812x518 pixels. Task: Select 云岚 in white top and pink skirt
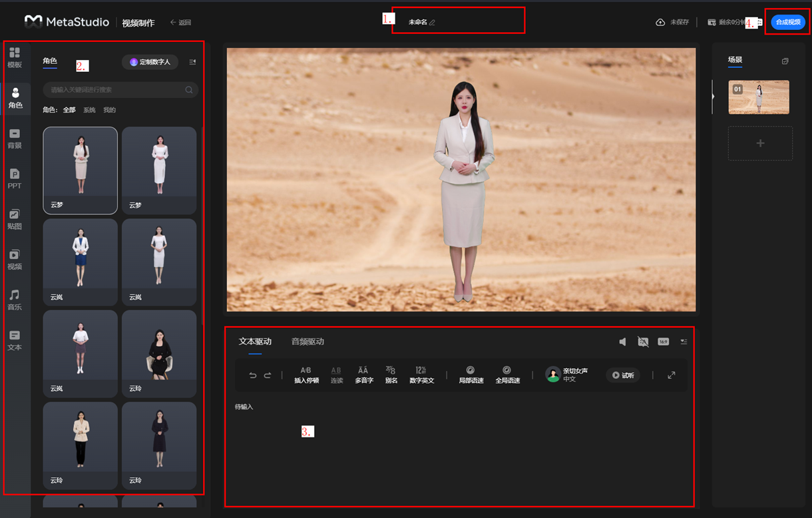click(x=81, y=354)
